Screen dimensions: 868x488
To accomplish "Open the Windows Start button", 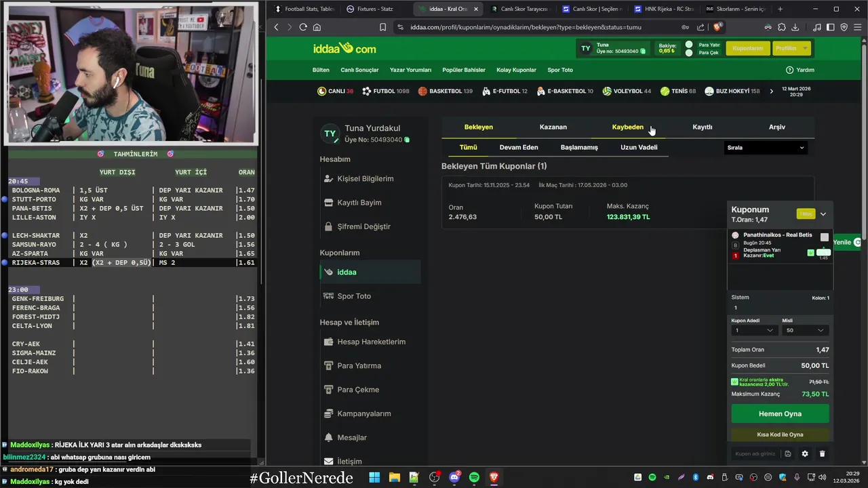I will click(374, 477).
